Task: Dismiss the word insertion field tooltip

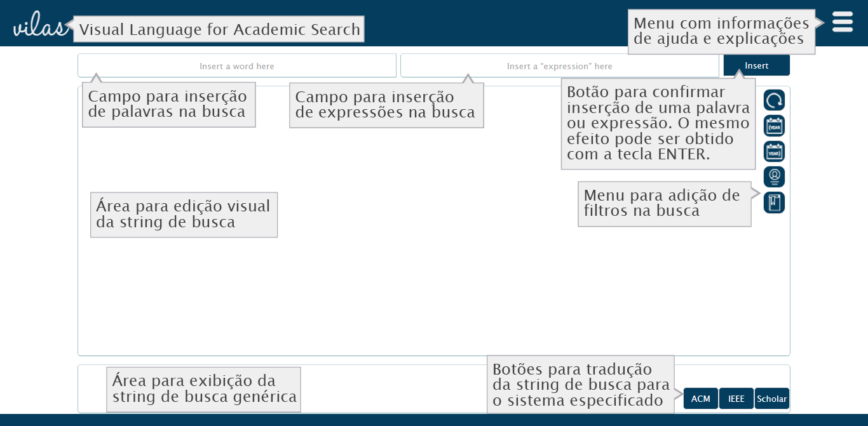Action: (x=168, y=104)
